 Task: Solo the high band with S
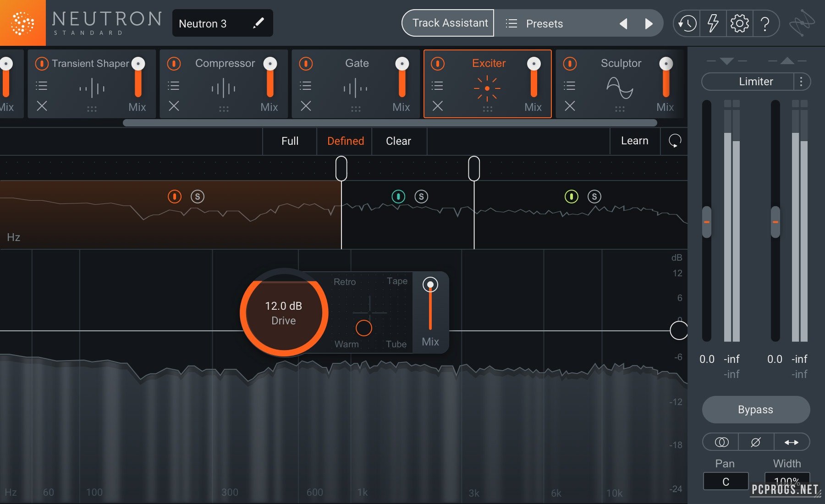[x=594, y=197]
